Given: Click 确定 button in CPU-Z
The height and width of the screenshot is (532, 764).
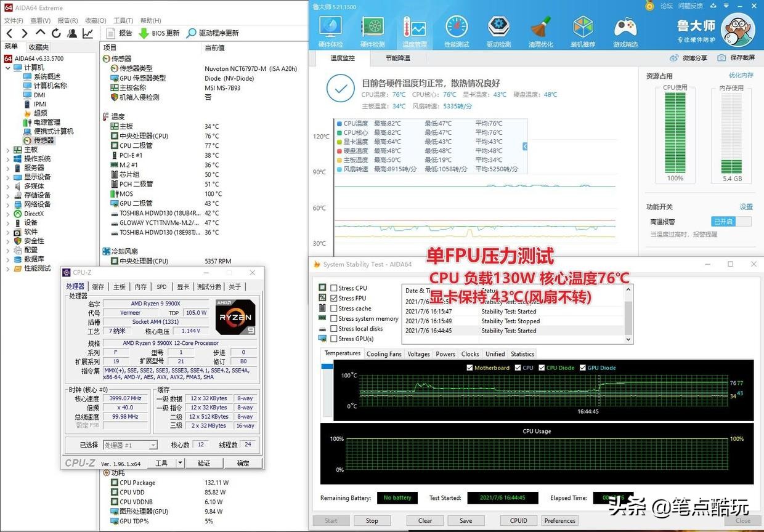Looking at the screenshot, I should [x=243, y=463].
